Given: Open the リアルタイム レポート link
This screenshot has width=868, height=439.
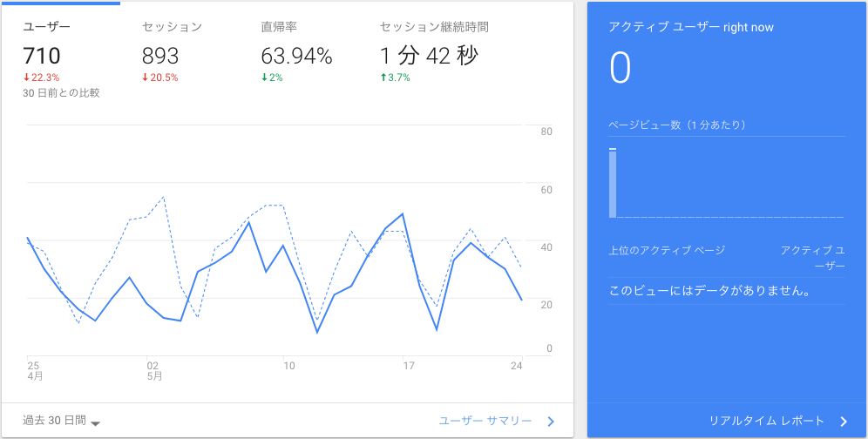Looking at the screenshot, I should [x=767, y=422].
